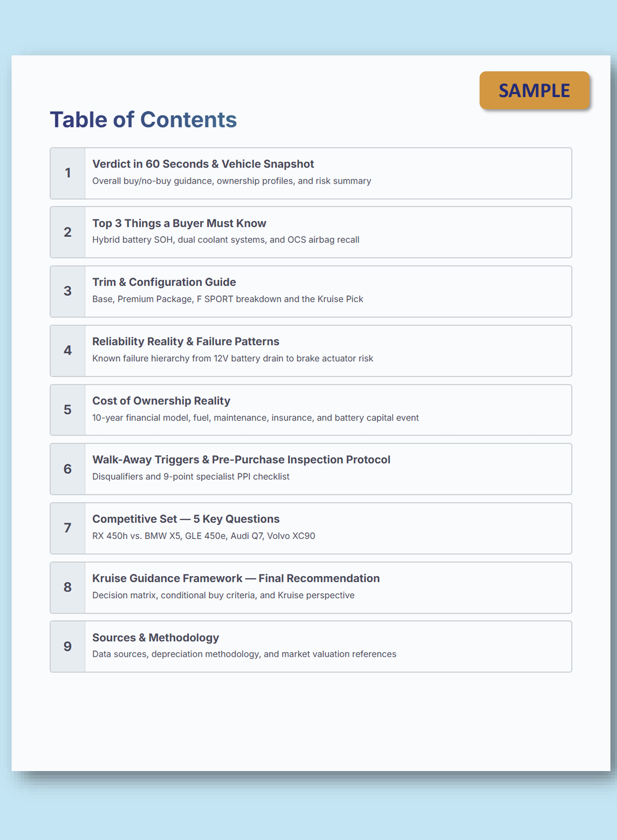Click the Table of Contents heading
The height and width of the screenshot is (840, 617).
pos(143,120)
